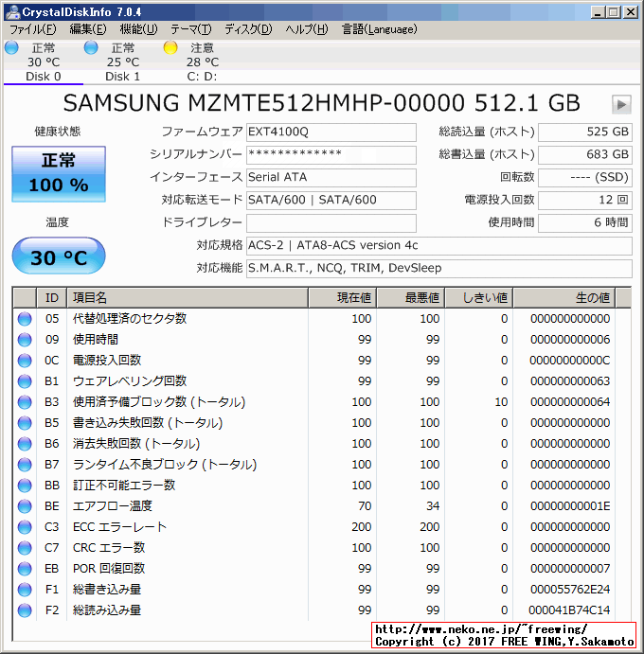Click status orb for row F2
This screenshot has height=654, width=644.
25,610
